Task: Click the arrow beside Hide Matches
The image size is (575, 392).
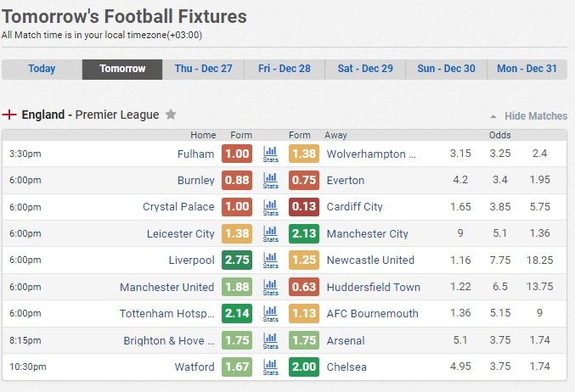Action: [493, 117]
